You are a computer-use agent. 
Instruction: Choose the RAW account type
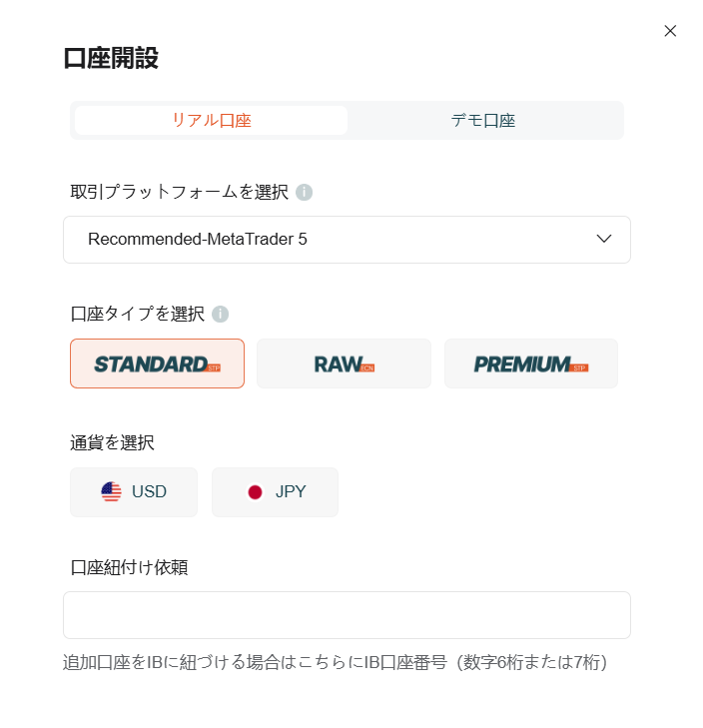(344, 364)
